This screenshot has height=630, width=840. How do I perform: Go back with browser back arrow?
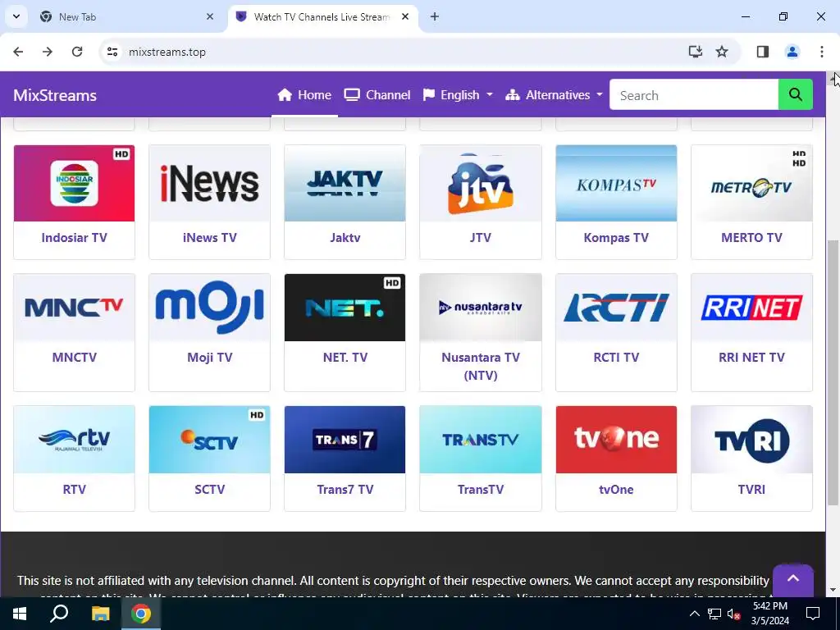[18, 52]
